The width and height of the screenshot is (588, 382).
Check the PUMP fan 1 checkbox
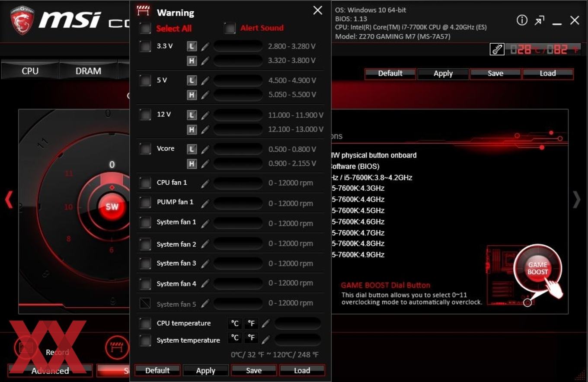point(145,202)
